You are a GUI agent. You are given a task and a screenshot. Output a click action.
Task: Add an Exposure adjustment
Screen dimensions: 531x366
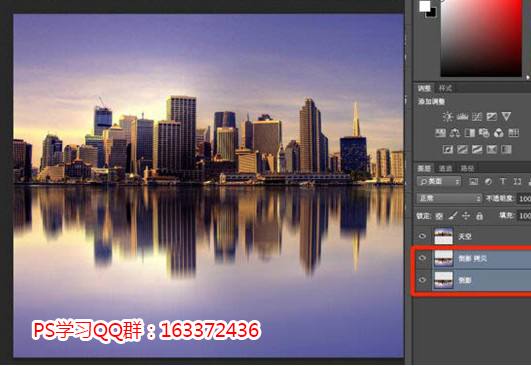[x=492, y=117]
